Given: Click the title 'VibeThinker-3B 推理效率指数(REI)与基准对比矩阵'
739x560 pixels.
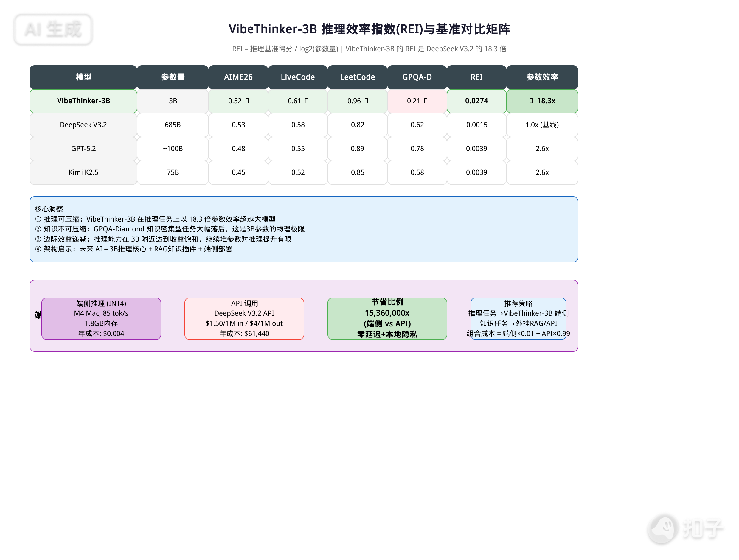Looking at the screenshot, I should [369, 29].
